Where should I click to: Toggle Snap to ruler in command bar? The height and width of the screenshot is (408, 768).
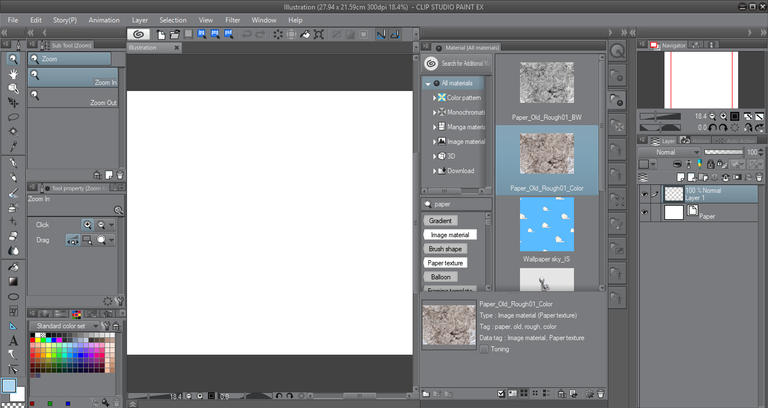tap(381, 34)
